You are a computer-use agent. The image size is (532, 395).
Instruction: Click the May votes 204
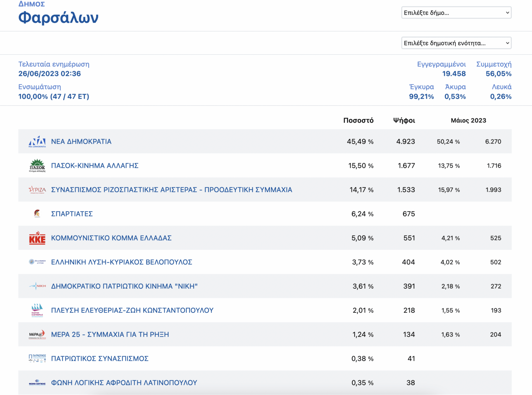click(495, 334)
